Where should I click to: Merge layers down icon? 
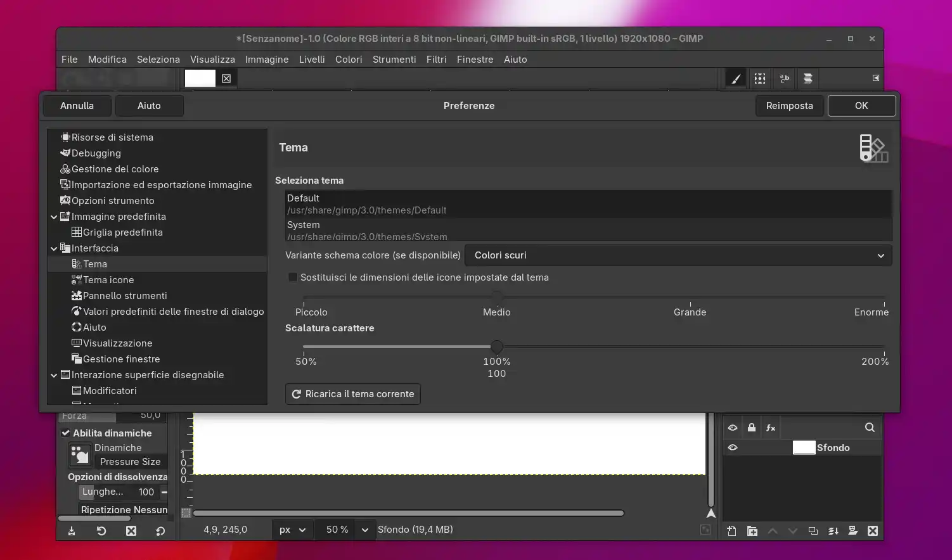pos(833,531)
